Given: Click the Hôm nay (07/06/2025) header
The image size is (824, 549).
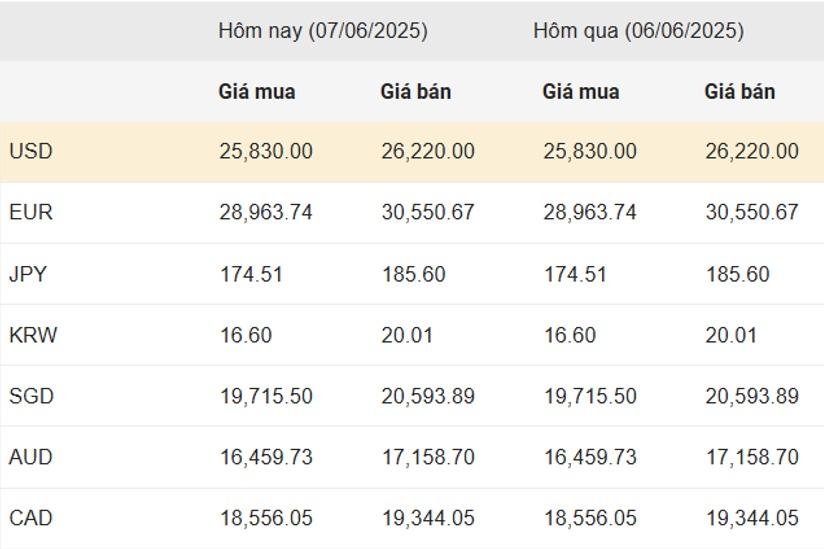Looking at the screenshot, I should coord(323,30).
